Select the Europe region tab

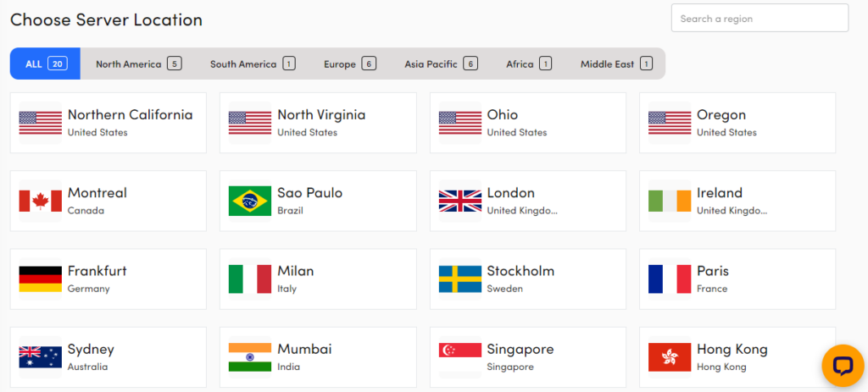point(349,63)
